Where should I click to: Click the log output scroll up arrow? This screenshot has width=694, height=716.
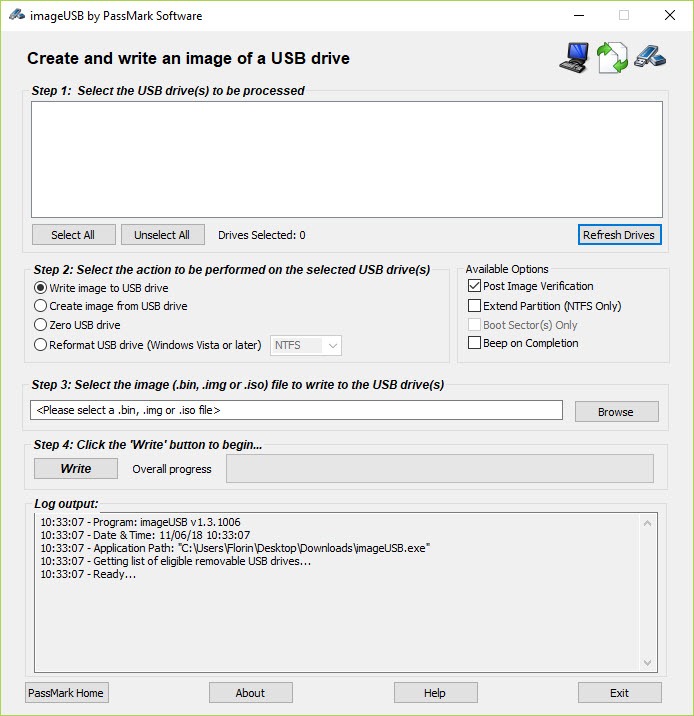(x=647, y=523)
